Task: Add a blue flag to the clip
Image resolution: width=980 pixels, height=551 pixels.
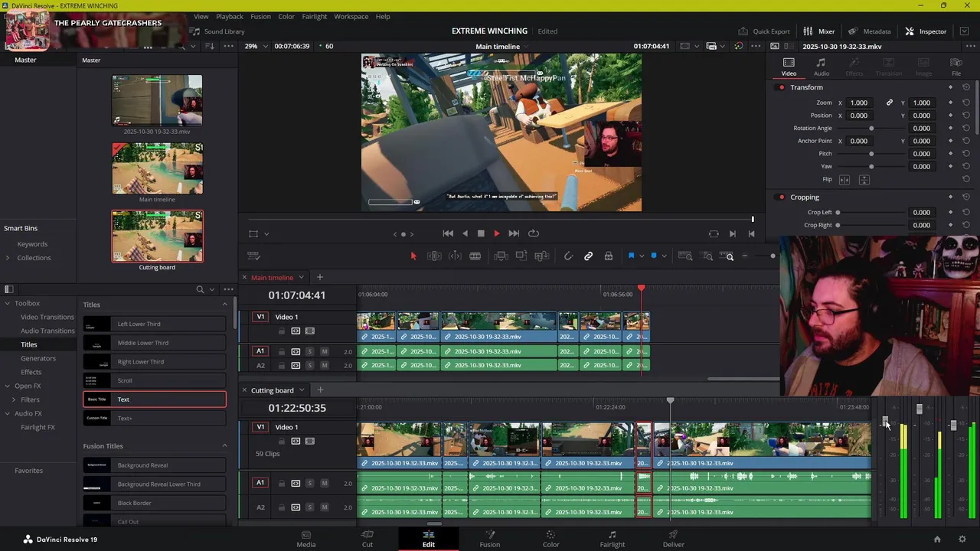Action: (631, 256)
